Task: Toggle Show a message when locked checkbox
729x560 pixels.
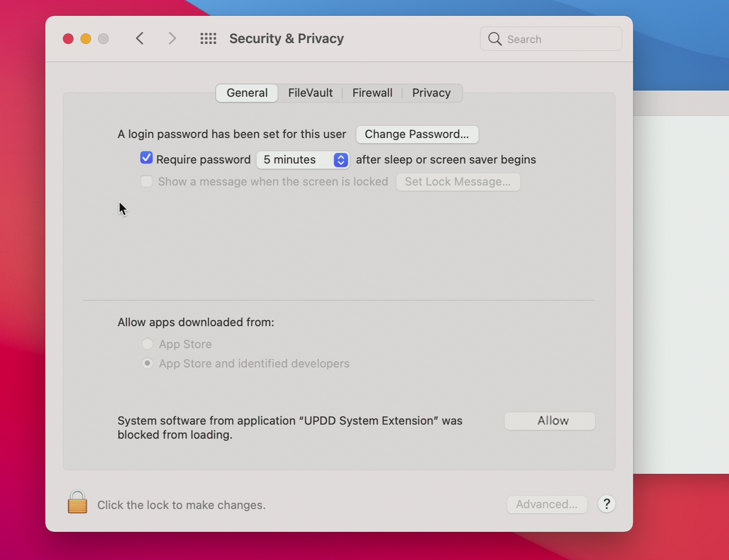Action: coord(147,181)
